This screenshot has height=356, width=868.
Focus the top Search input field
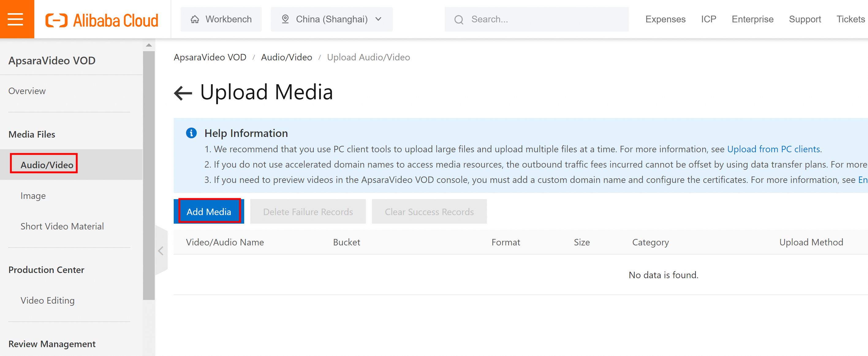click(x=546, y=19)
